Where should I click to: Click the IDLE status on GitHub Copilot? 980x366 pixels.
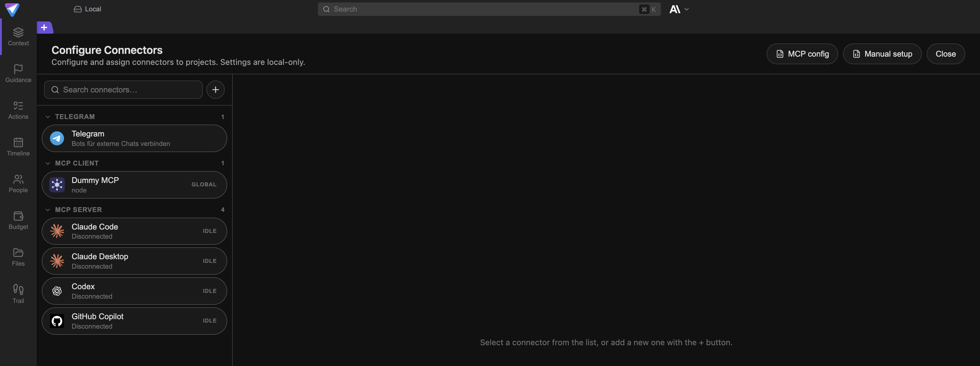point(209,321)
